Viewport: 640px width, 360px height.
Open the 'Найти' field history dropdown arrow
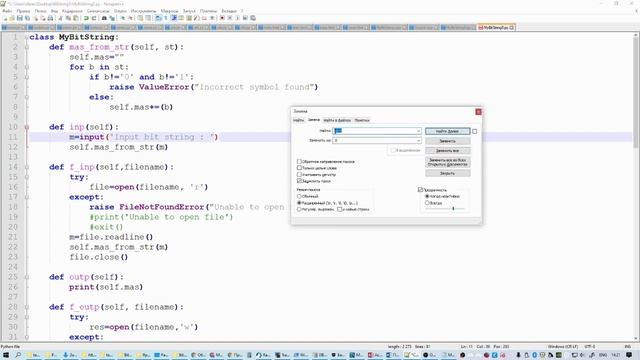coord(418,131)
